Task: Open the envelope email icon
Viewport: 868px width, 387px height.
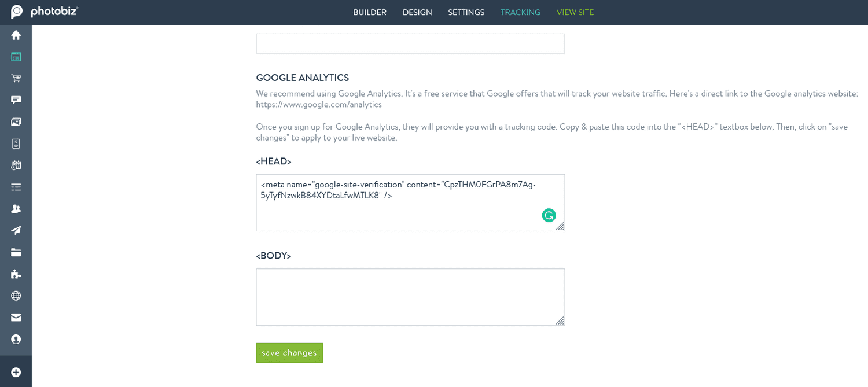Action: point(16,316)
